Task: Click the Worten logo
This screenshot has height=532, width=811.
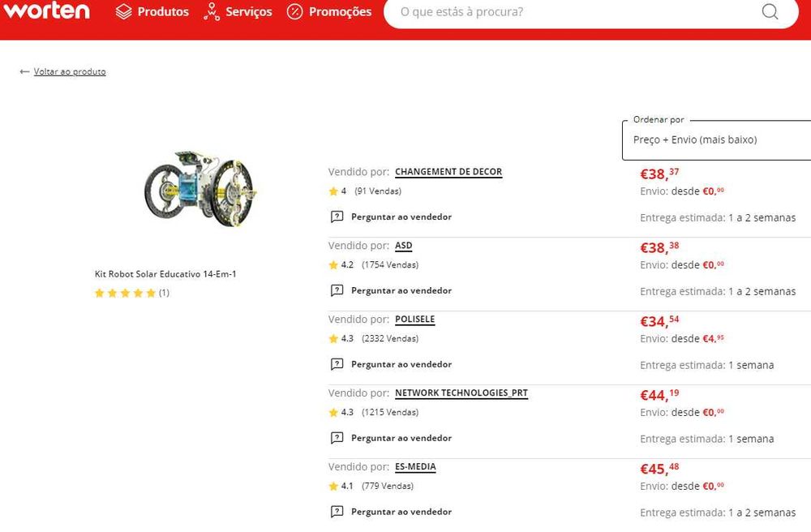Action: tap(46, 11)
